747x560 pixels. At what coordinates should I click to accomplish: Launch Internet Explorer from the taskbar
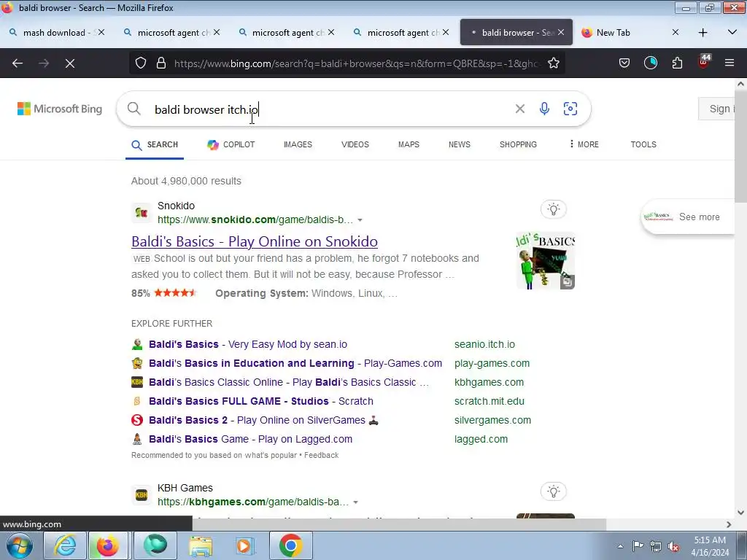(65, 545)
